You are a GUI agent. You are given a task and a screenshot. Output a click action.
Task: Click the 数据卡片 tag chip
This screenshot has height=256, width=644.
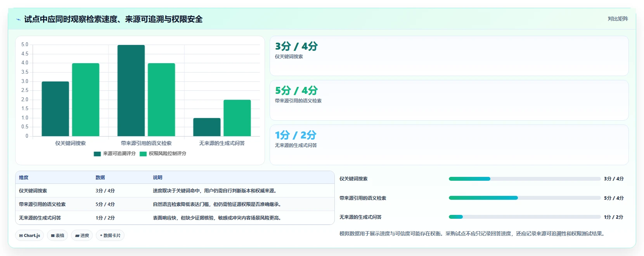(110, 235)
